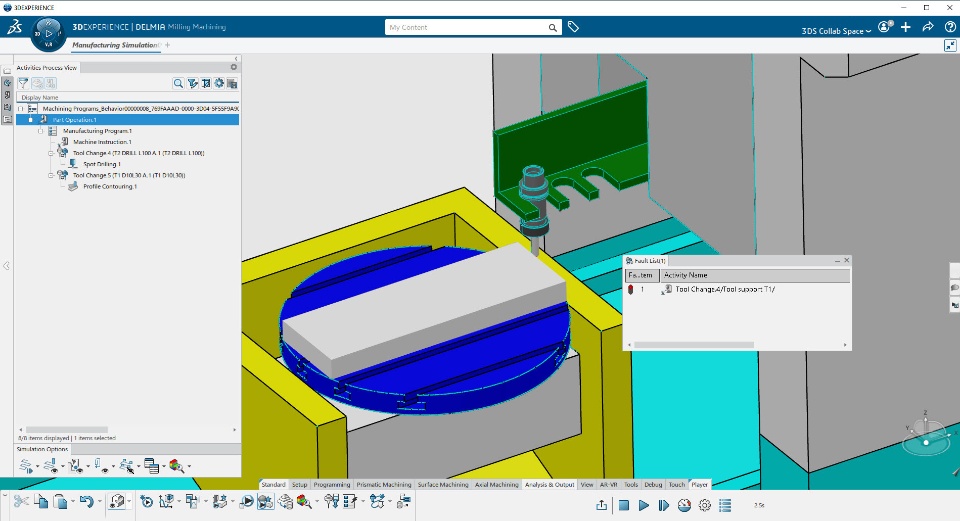Screen dimensions: 960x521
Task: Collapse the left panel with side arrow
Action: click(6, 266)
